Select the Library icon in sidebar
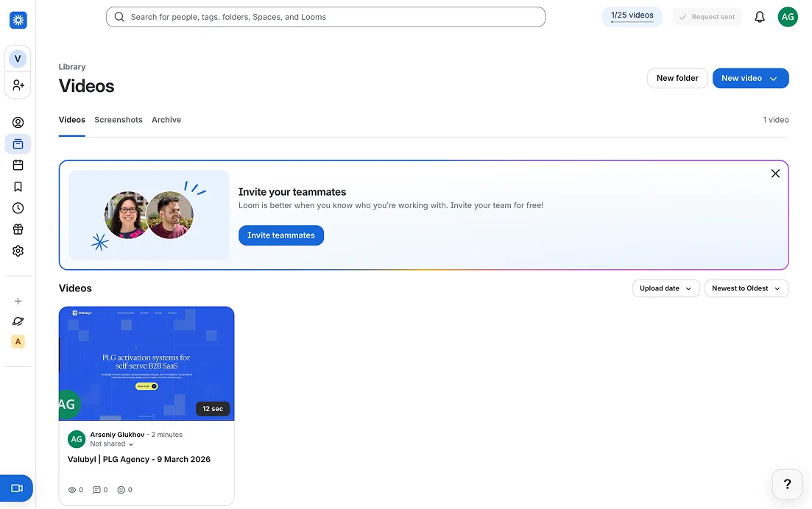 coord(18,143)
